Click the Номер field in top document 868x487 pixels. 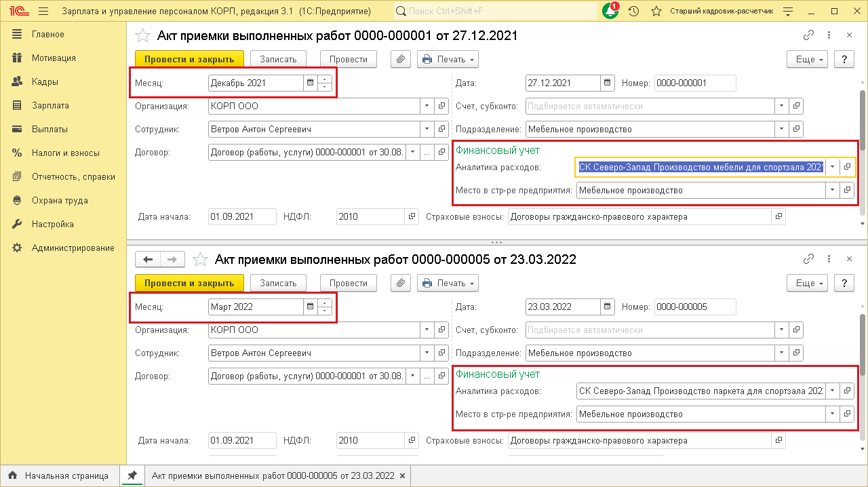(x=694, y=83)
